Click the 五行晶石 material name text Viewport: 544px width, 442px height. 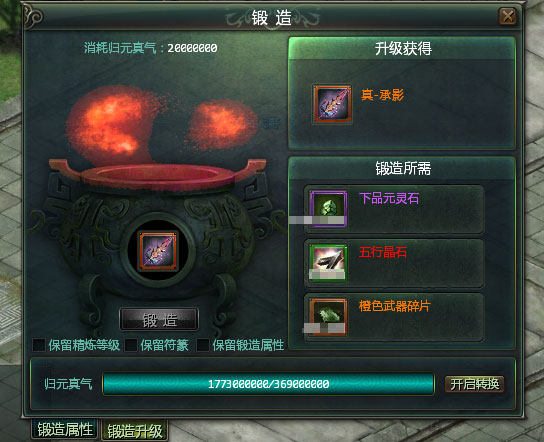pyautogui.click(x=383, y=252)
